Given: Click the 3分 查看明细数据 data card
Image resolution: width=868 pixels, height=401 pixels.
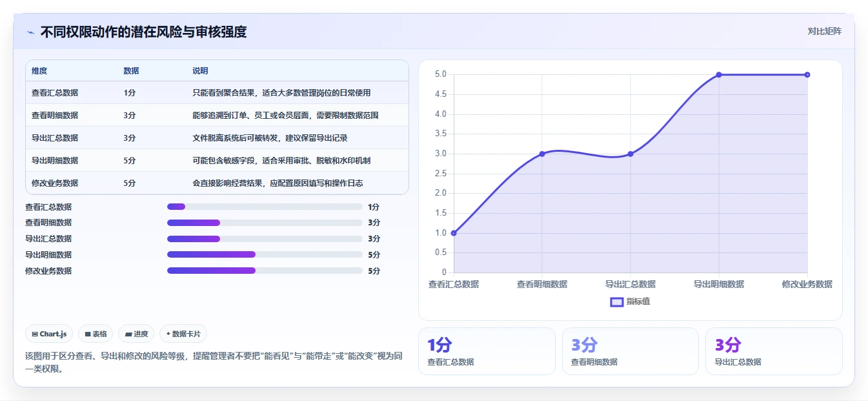Looking at the screenshot, I should pyautogui.click(x=631, y=351).
